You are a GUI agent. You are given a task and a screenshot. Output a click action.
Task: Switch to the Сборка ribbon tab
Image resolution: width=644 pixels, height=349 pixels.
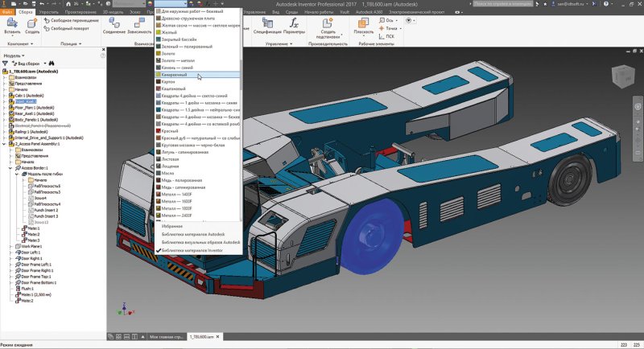coord(26,14)
